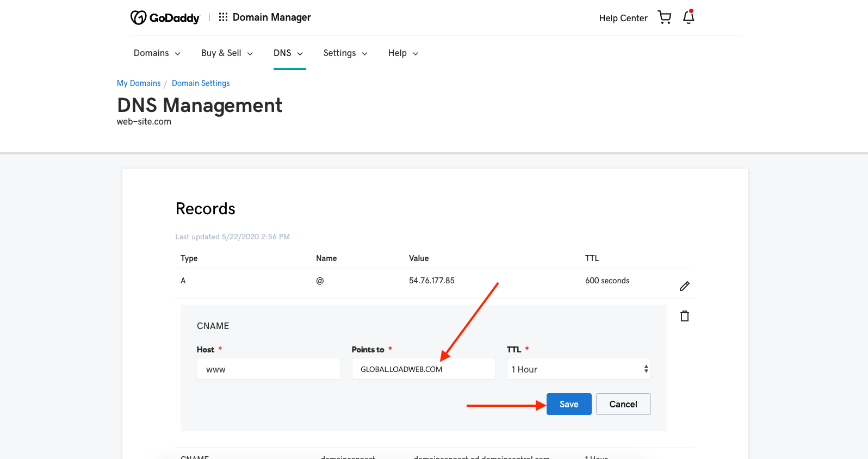Open the apps grid icon
Viewport: 868px width, 459px height.
click(x=223, y=17)
